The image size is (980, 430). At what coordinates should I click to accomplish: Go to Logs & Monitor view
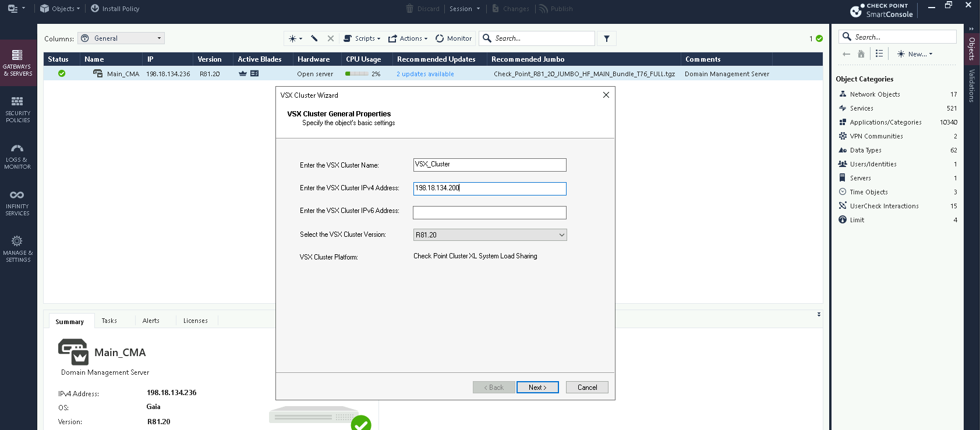(17, 156)
